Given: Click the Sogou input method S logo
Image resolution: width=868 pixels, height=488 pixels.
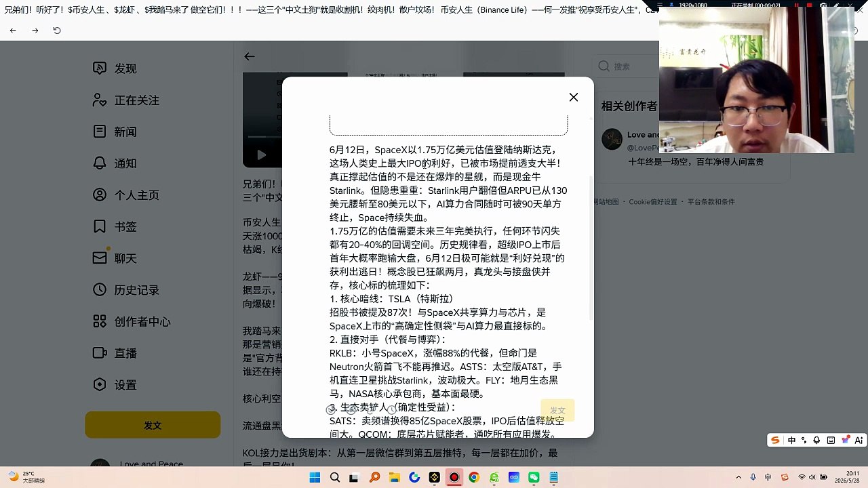Looking at the screenshot, I should pos(775,441).
